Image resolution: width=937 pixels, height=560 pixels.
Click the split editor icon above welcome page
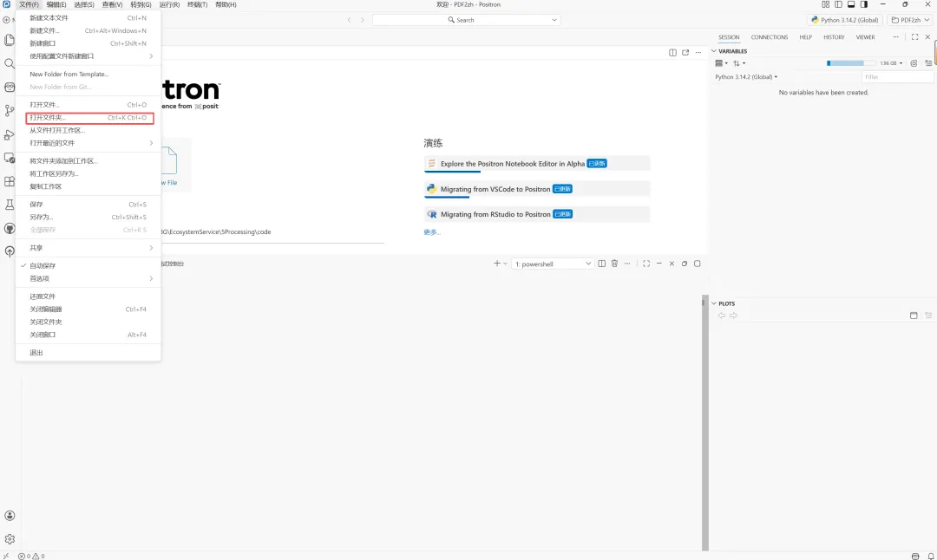673,53
